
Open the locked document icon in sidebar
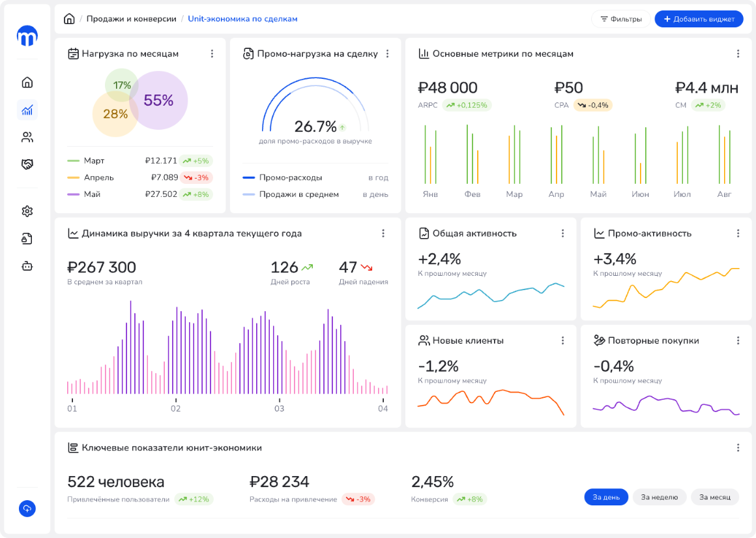pyautogui.click(x=27, y=239)
